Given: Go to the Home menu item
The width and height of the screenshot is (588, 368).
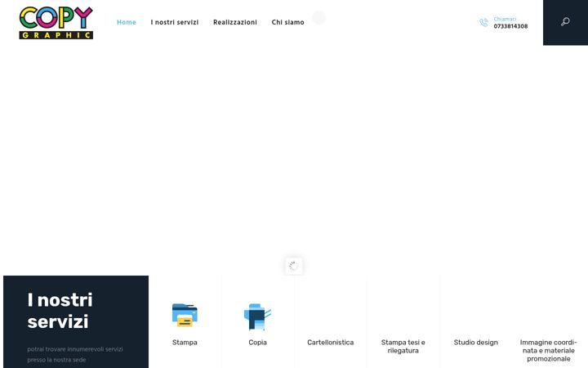Looking at the screenshot, I should [127, 22].
